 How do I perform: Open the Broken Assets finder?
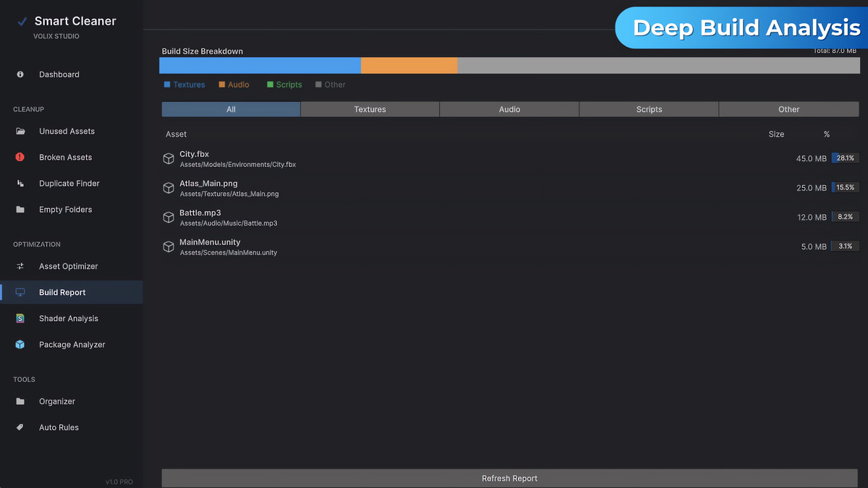point(65,157)
